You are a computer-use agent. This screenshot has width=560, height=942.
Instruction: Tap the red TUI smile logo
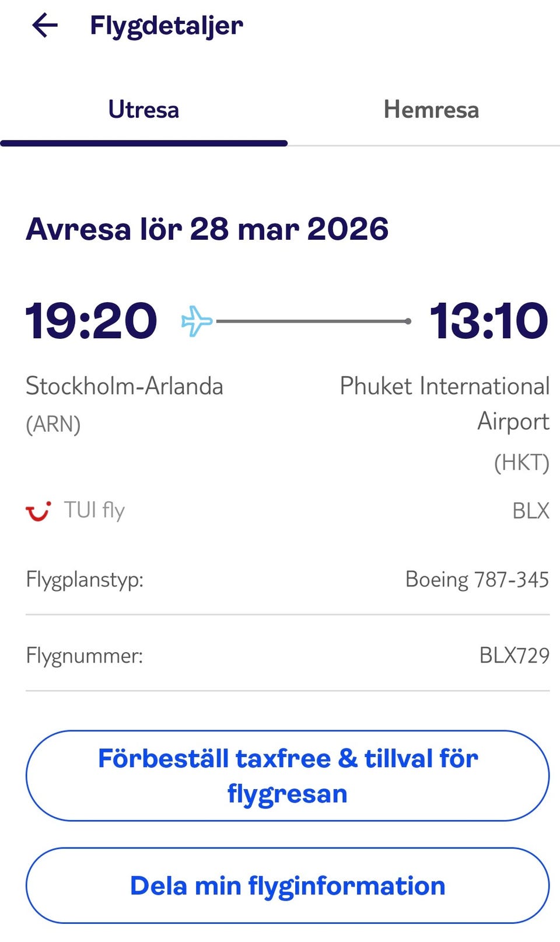[x=38, y=511]
